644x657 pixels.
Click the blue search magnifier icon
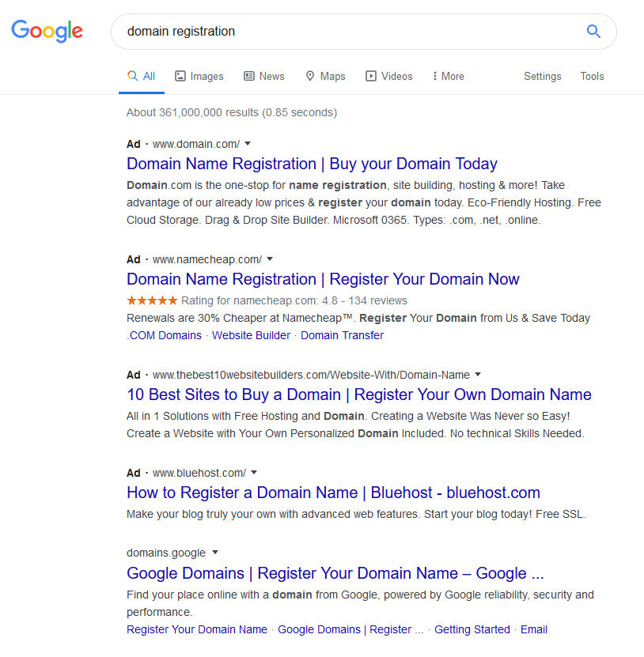(593, 32)
